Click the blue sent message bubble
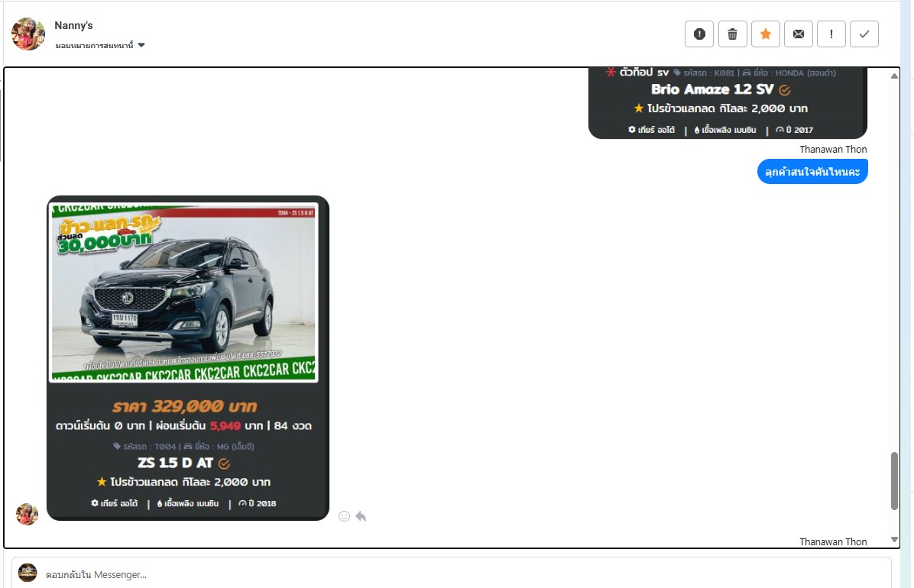The height and width of the screenshot is (588, 914). click(812, 172)
